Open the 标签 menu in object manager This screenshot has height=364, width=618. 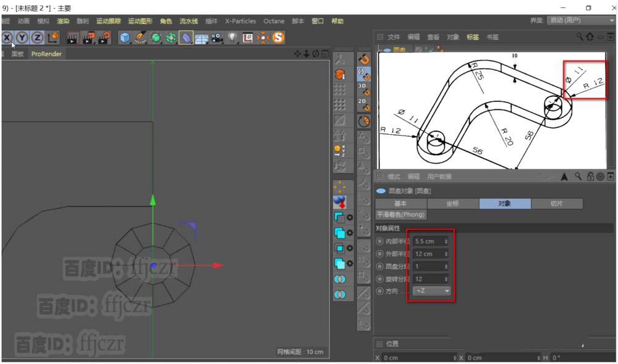(x=473, y=37)
